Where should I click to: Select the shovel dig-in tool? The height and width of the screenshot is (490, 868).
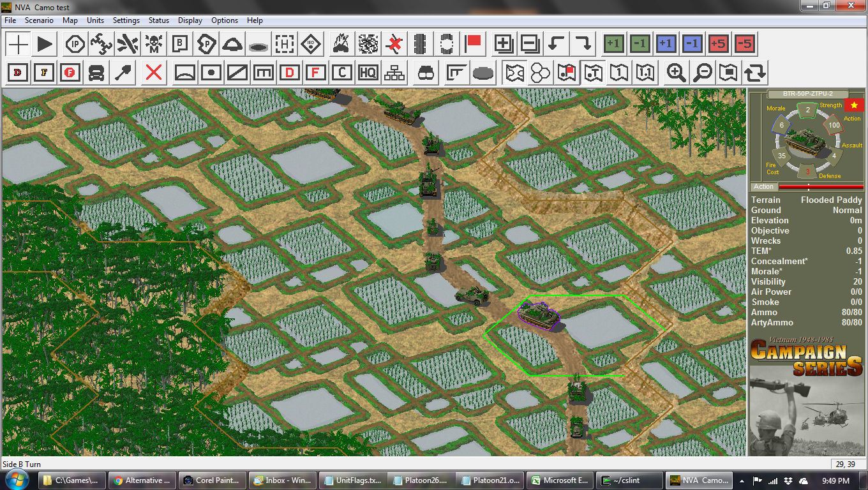[123, 73]
